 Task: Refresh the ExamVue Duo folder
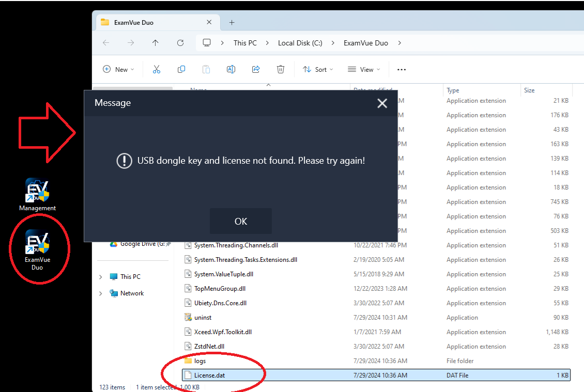[180, 43]
